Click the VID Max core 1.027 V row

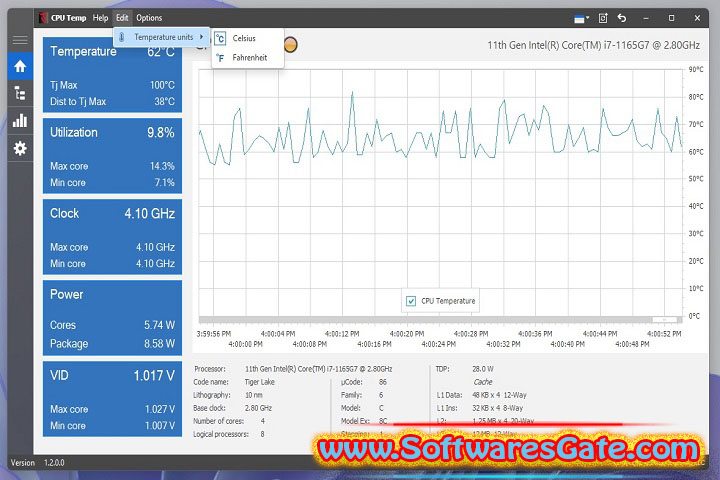coord(112,409)
